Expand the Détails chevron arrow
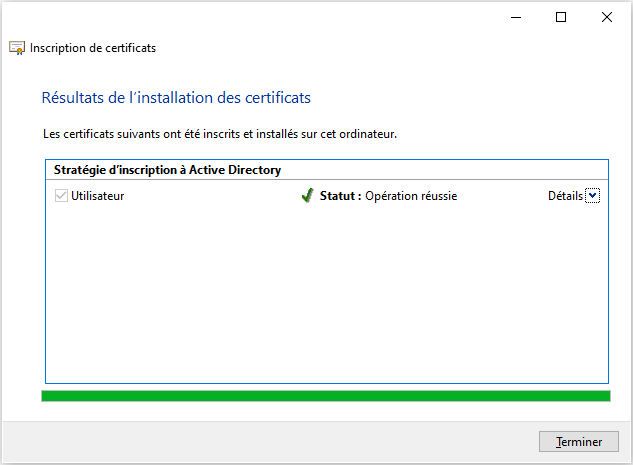 (x=593, y=196)
